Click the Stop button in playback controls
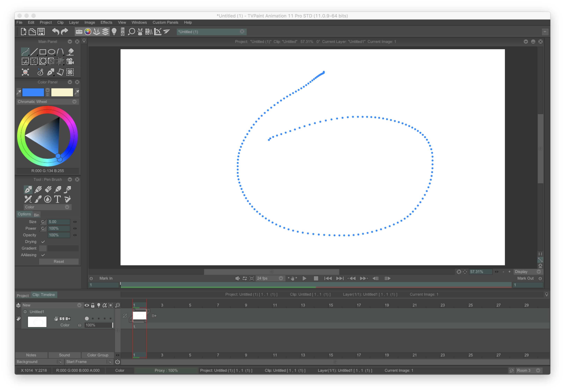Screen dimensions: 565x392 click(316, 279)
